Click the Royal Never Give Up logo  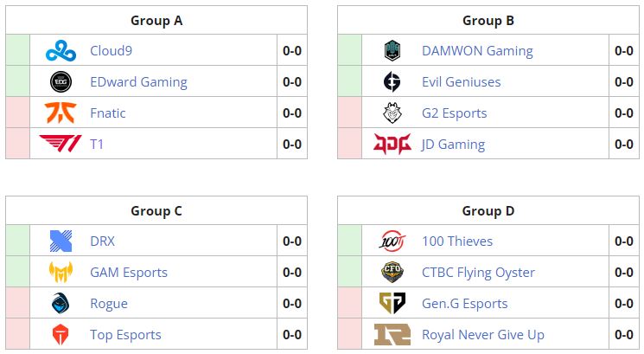pyautogui.click(x=392, y=335)
